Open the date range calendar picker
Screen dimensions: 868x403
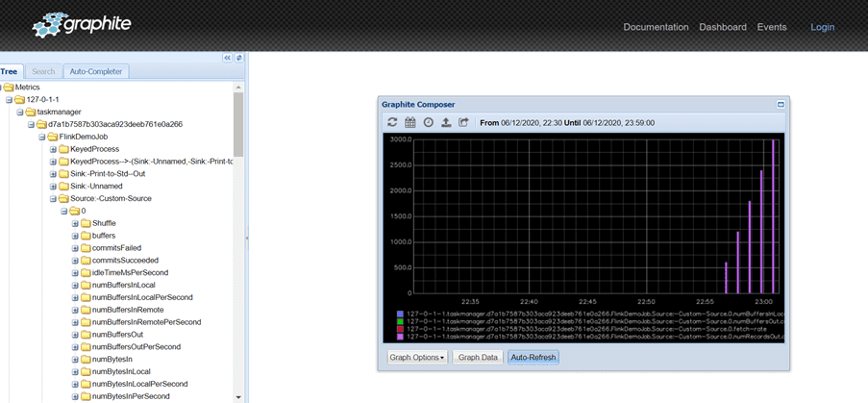click(410, 122)
